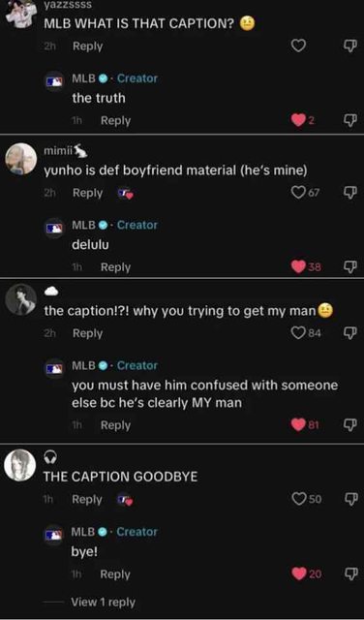Click MLB username on the "bye!" reply

83,532
